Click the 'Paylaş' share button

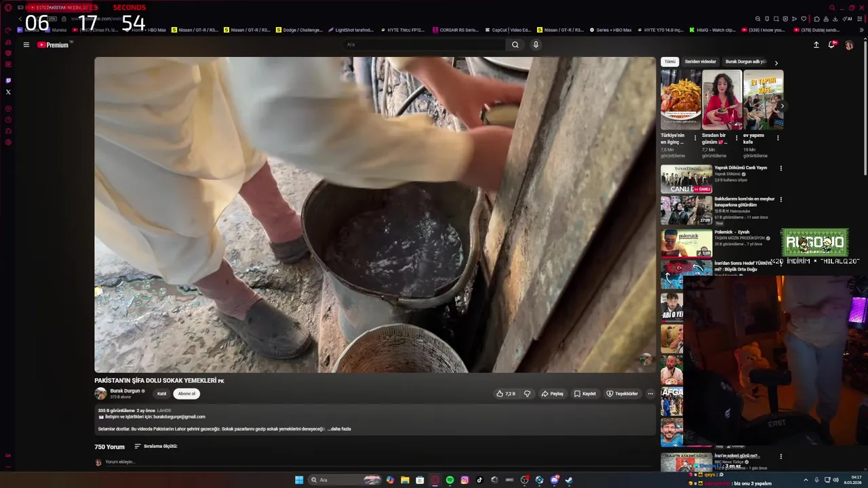pyautogui.click(x=552, y=394)
